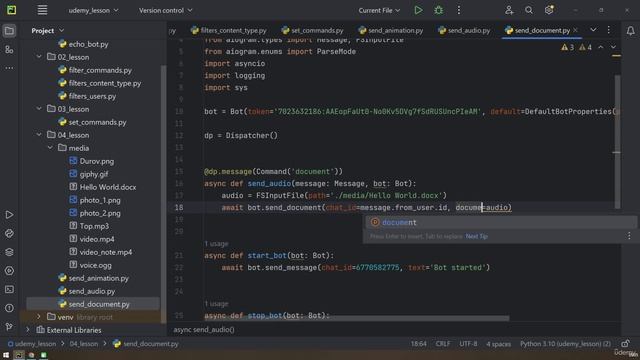Open the 4 spaces indent setting
The height and width of the screenshot is (360, 640).
coord(498,344)
